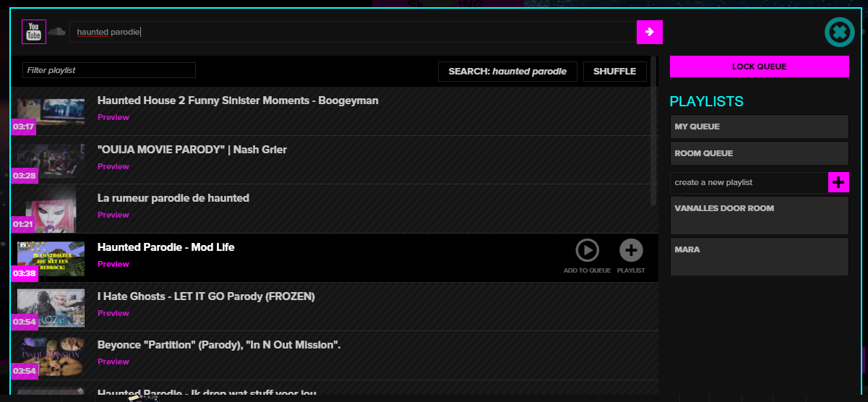Shuffle the search results

615,72
